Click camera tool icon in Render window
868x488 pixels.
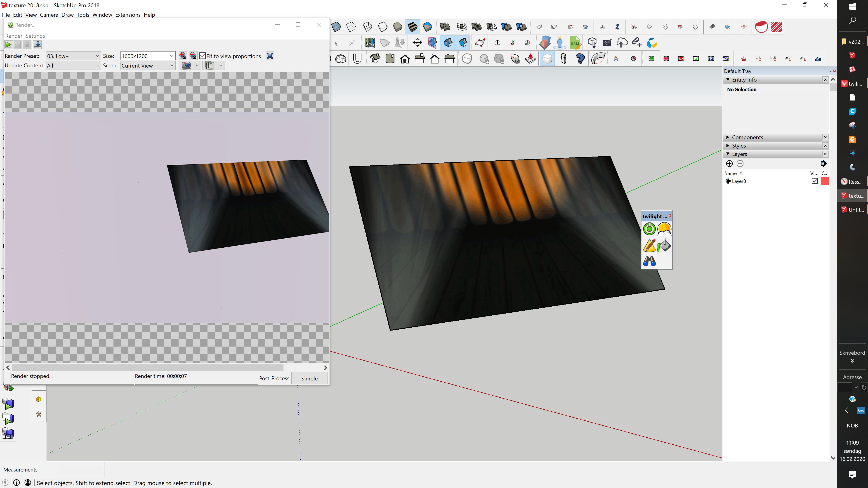pyautogui.click(x=186, y=65)
